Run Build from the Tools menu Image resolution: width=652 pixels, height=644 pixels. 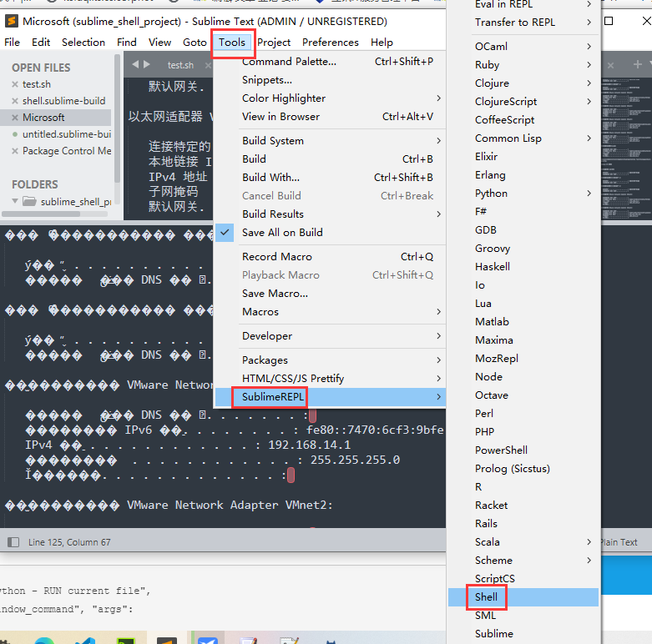pos(330,158)
